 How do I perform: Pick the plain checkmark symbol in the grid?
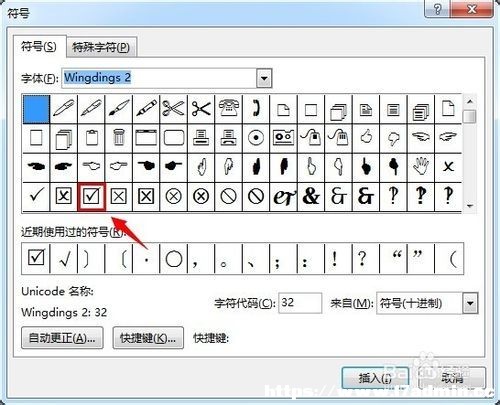[36, 197]
